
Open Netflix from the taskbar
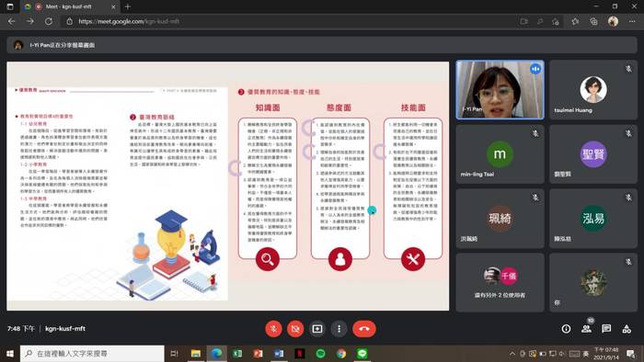(300, 354)
